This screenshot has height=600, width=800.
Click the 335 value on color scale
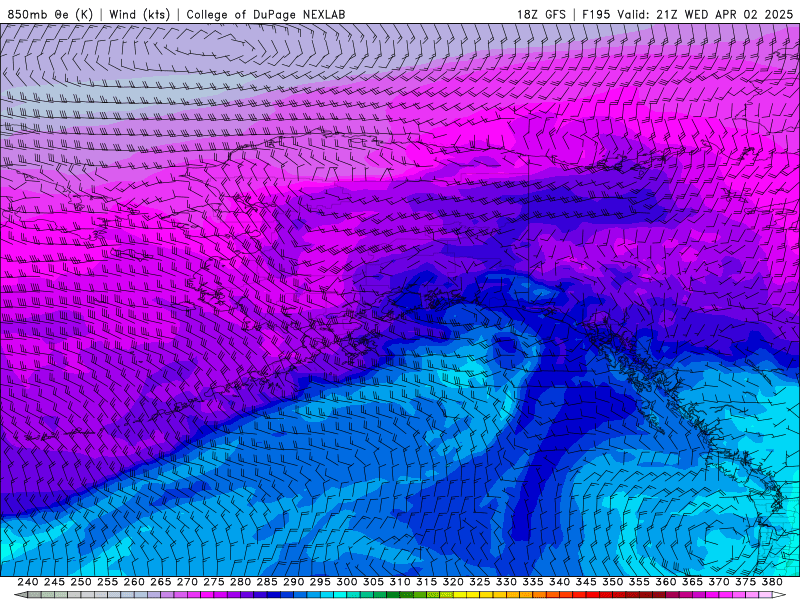[533, 582]
